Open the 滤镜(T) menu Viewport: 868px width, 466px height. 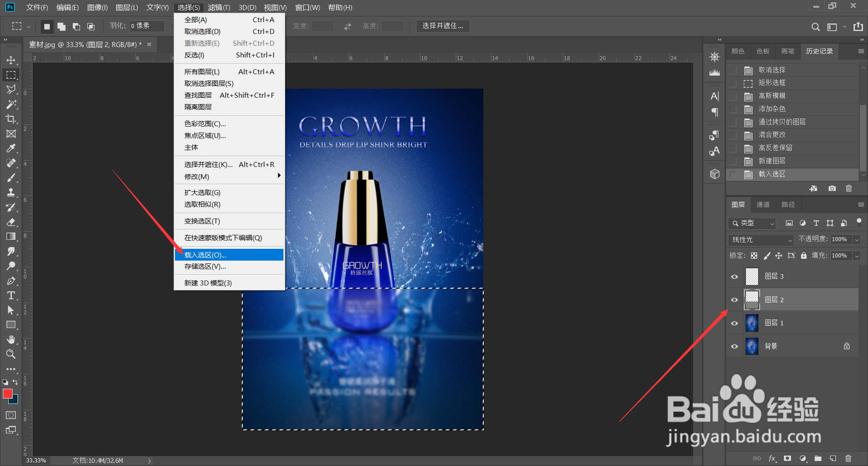219,7
